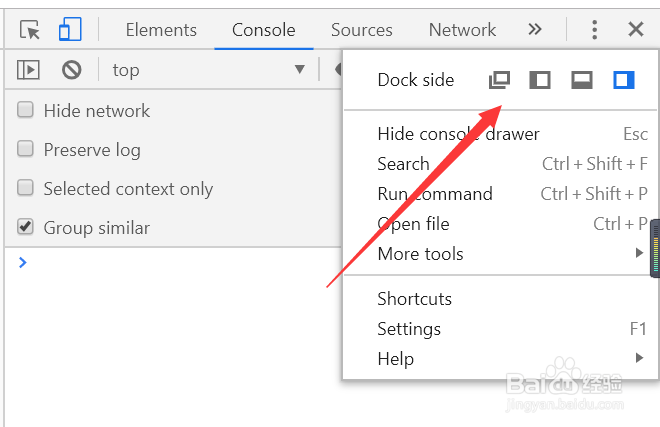
Task: Dock DevTools to the bottom
Action: (x=582, y=80)
